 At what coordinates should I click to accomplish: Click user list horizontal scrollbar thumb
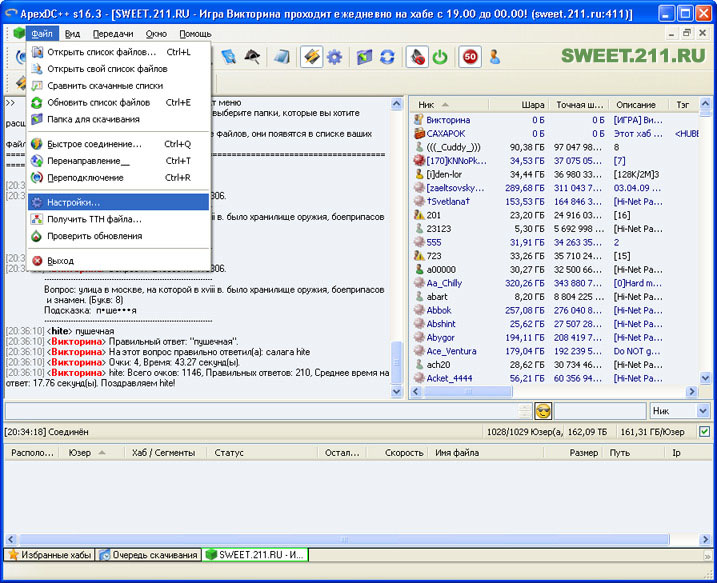(468, 391)
